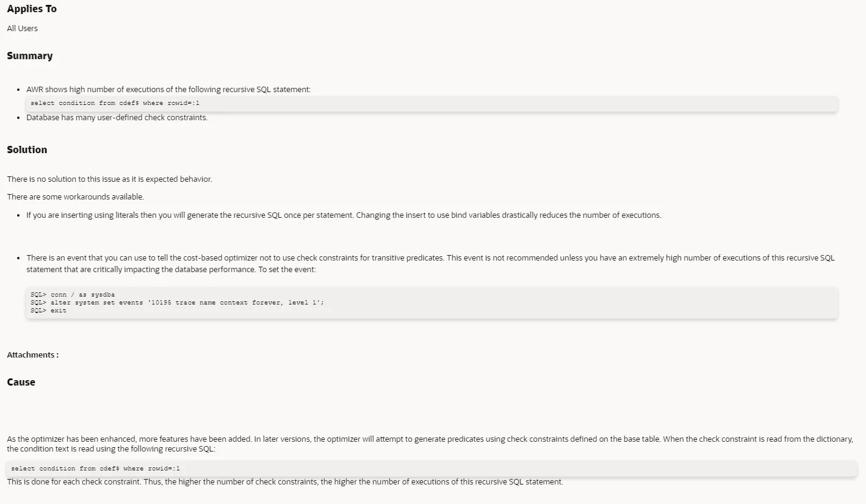The height and width of the screenshot is (504, 866).
Task: Click the AWR high executions bullet text
Action: (x=168, y=89)
